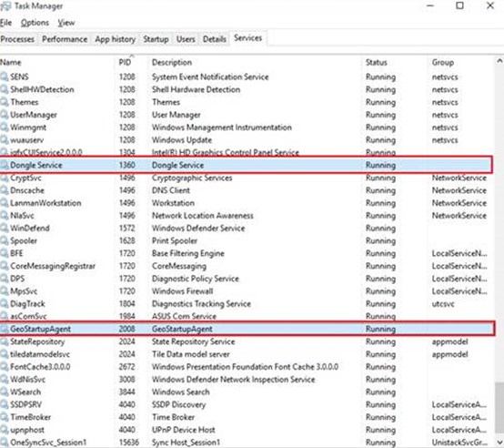Viewport: 504px width, 448px height.
Task: Switch to the Performance tab
Action: click(65, 39)
